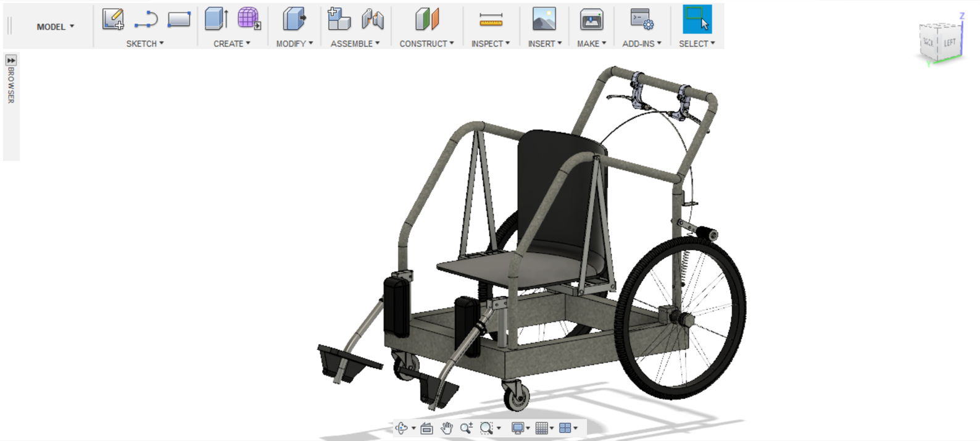The image size is (980, 441).
Task: Click the Joint tool icon
Action: [x=372, y=19]
